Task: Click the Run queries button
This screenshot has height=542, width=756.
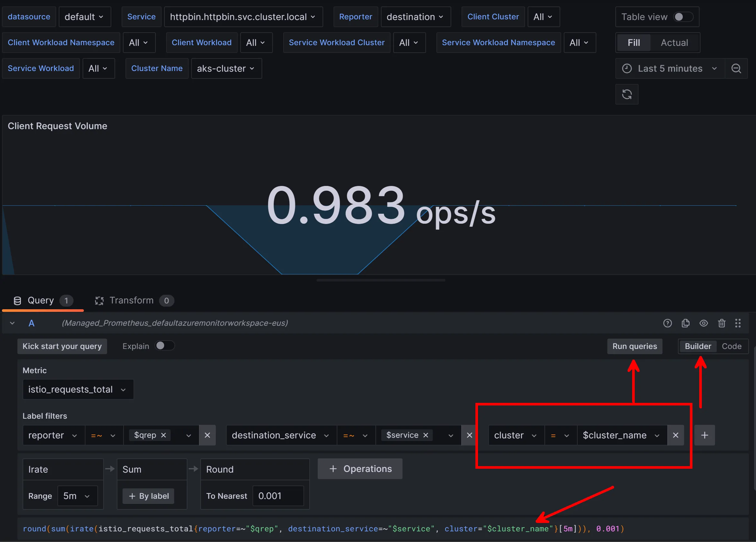Action: (x=634, y=346)
